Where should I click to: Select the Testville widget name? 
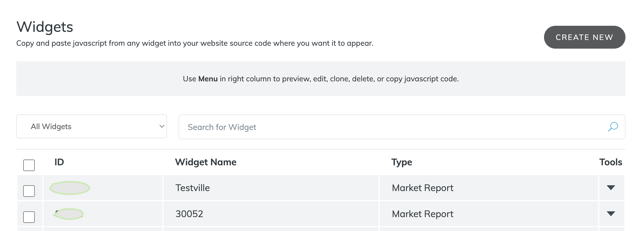[192, 188]
